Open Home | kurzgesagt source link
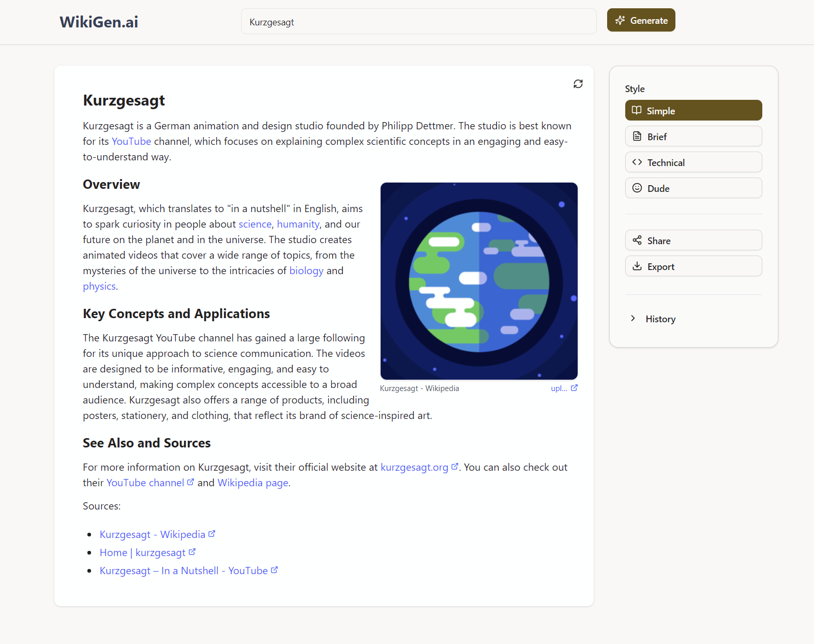This screenshot has width=814, height=644. (143, 552)
